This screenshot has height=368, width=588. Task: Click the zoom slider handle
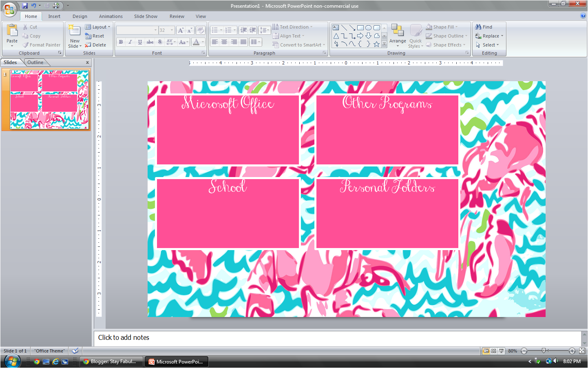[544, 351]
